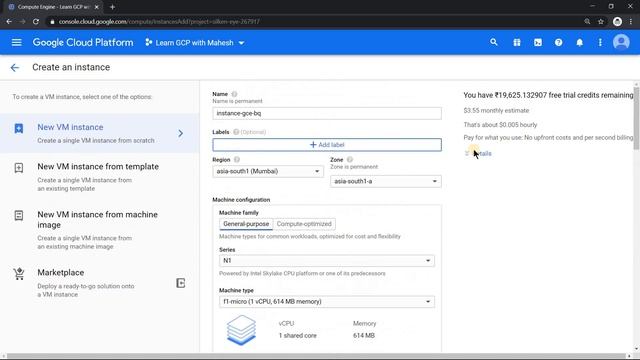
Task: Click the browser address bar URL
Action: (159, 22)
